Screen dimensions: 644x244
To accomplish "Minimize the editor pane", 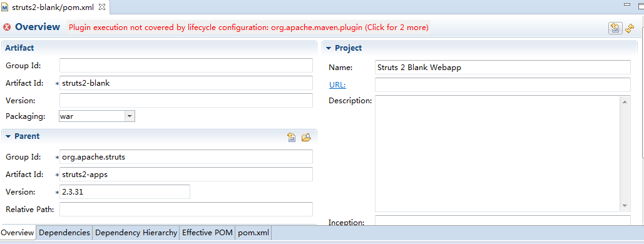I will [627, 4].
